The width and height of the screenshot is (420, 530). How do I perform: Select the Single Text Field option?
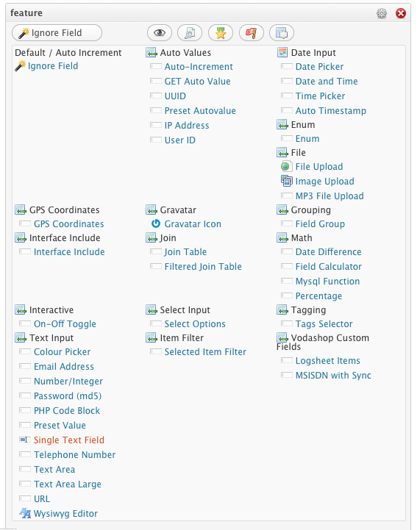click(69, 440)
